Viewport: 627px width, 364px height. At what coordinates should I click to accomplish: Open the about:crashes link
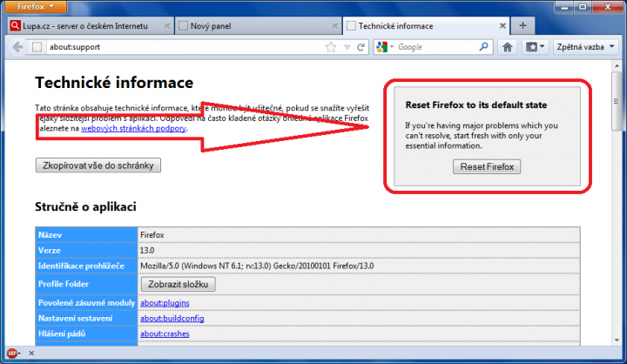point(165,334)
